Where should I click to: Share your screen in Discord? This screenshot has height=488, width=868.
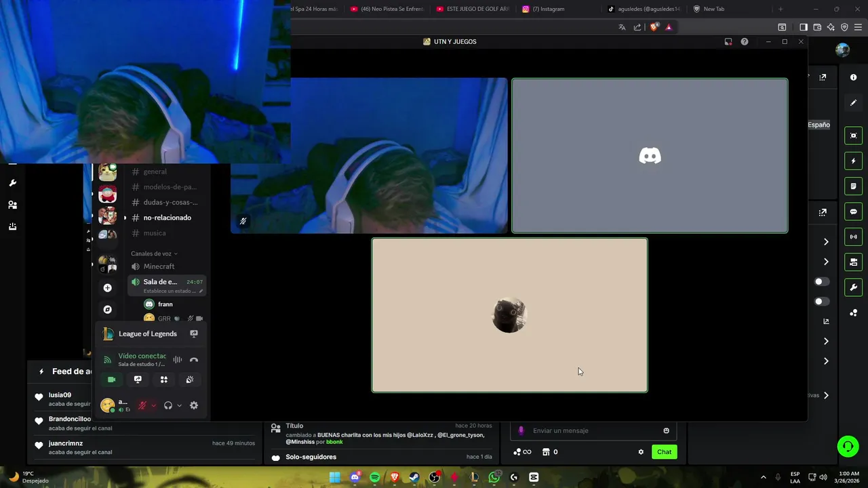pyautogui.click(x=138, y=380)
